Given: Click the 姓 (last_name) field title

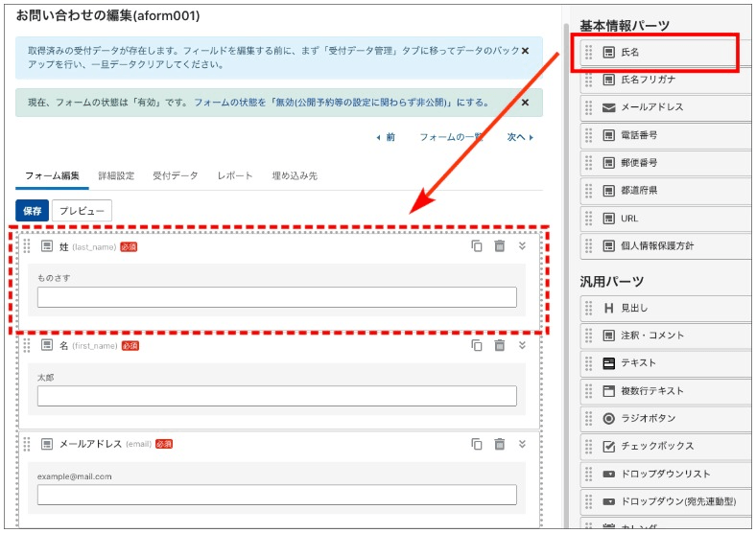Looking at the screenshot, I should [x=87, y=246].
